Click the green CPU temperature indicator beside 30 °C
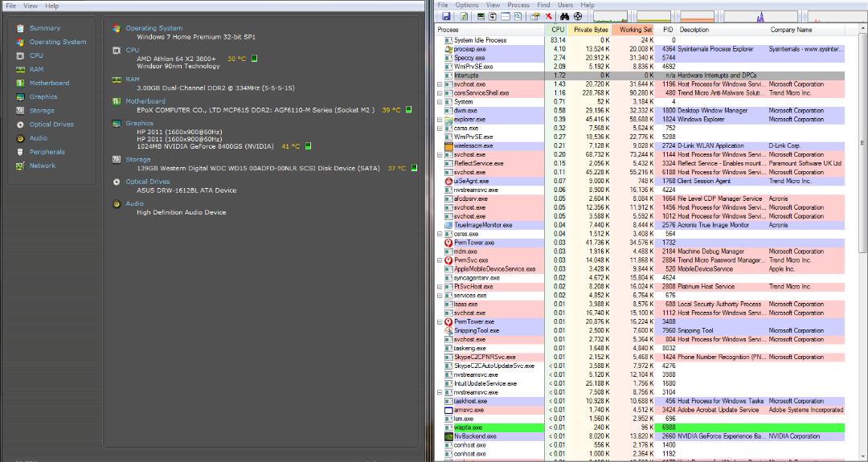This screenshot has height=462, width=868. (x=255, y=58)
